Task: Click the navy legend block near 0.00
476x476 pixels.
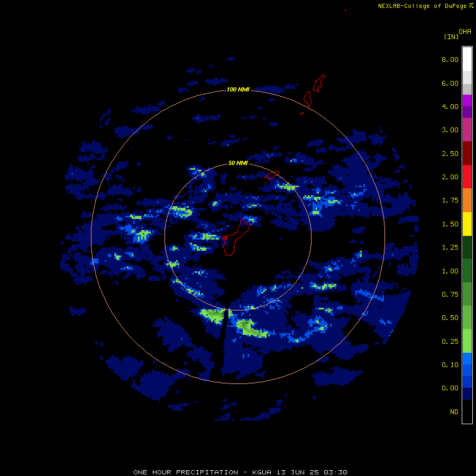Action: 467,393
